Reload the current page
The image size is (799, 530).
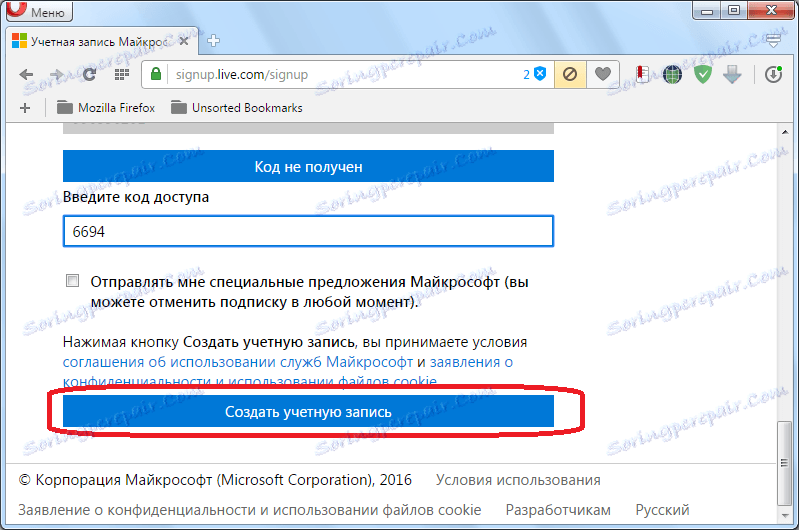tap(90, 75)
